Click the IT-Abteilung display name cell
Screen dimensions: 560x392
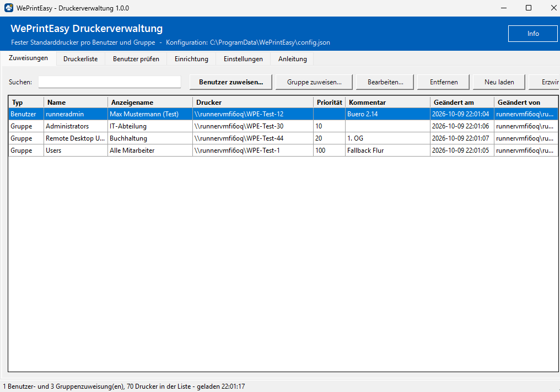[x=150, y=126]
